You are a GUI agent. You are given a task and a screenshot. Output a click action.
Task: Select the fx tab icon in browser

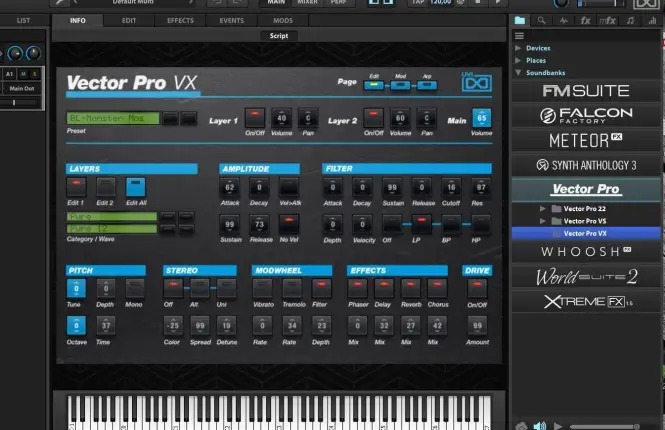(586, 20)
